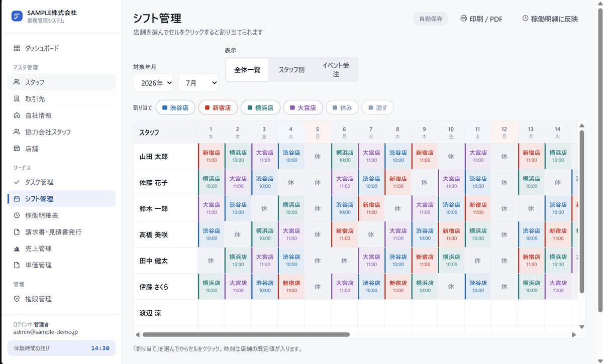Select the 渋谷店 assignment chip

pyautogui.click(x=175, y=107)
